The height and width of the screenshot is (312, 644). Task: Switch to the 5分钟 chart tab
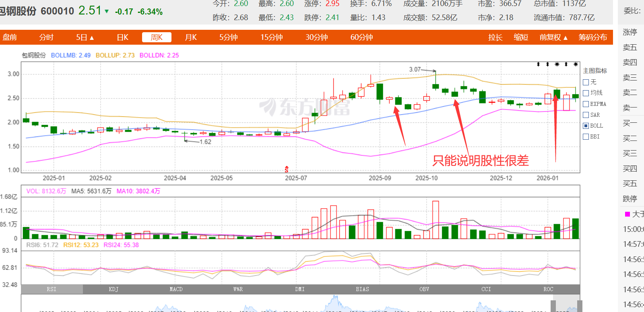pos(228,37)
